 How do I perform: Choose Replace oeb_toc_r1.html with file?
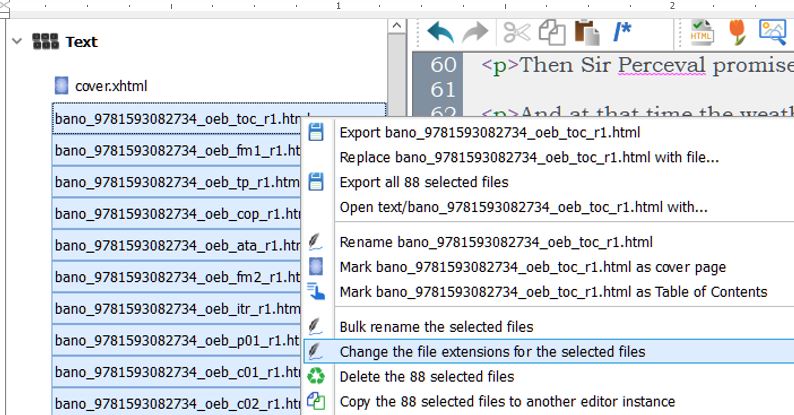pyautogui.click(x=548, y=157)
